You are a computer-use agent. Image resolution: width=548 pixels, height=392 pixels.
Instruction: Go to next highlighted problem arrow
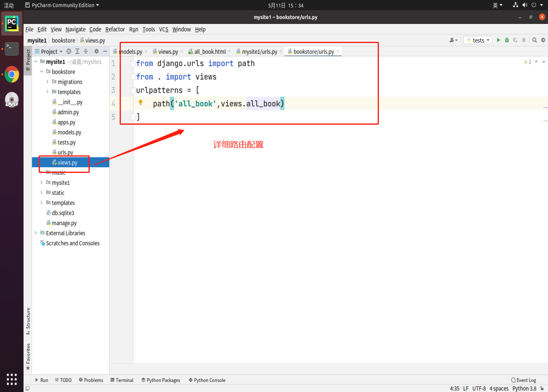pyautogui.click(x=544, y=62)
